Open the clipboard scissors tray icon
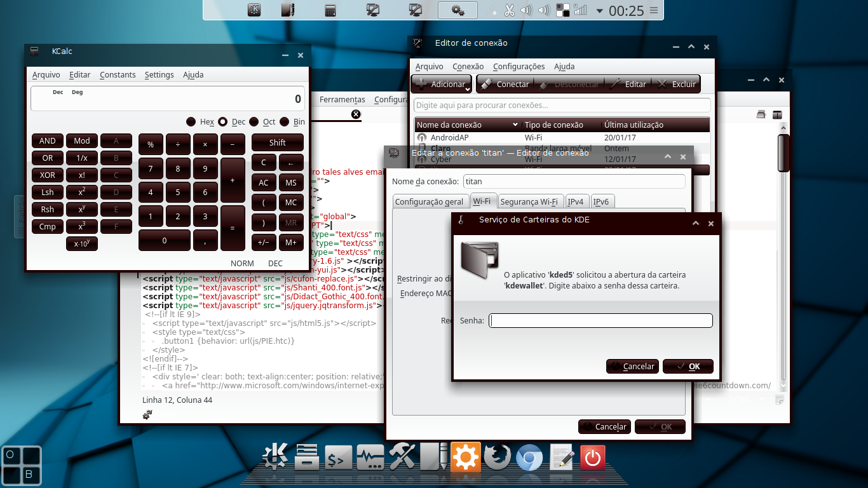The height and width of the screenshot is (488, 868). [x=510, y=10]
